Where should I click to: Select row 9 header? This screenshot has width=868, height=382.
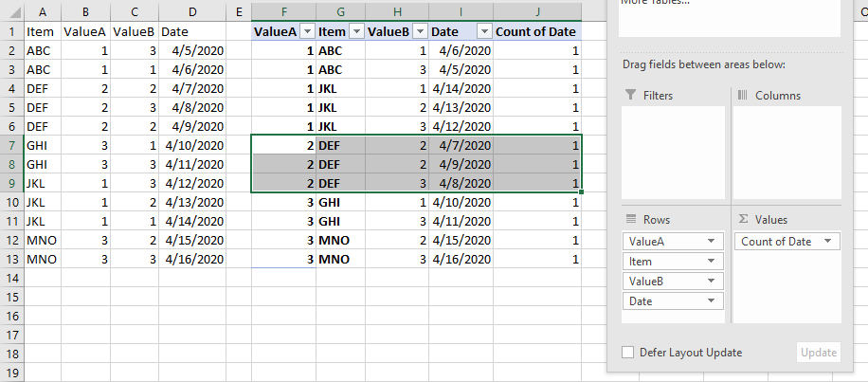click(11, 183)
